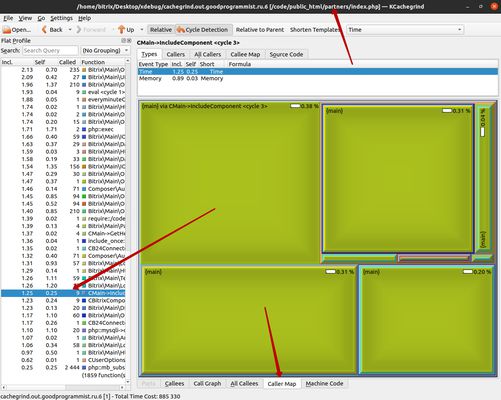Select the php::exec function row

(63, 129)
